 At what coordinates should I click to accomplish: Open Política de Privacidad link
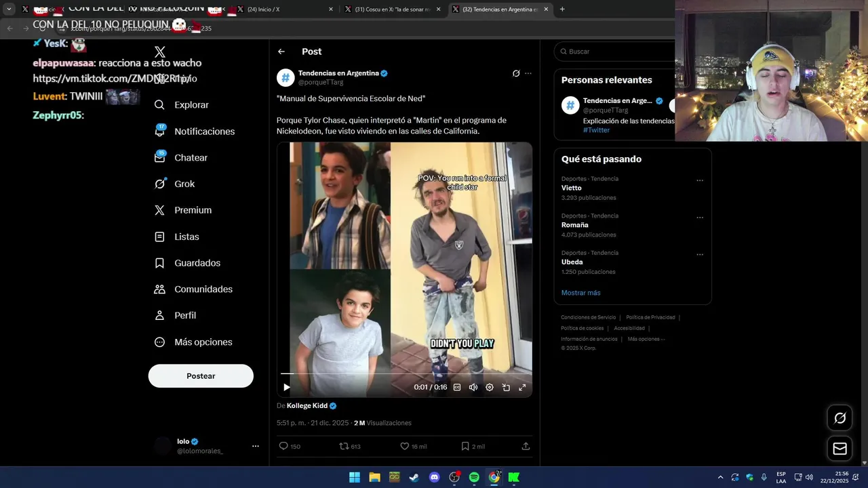[650, 317]
